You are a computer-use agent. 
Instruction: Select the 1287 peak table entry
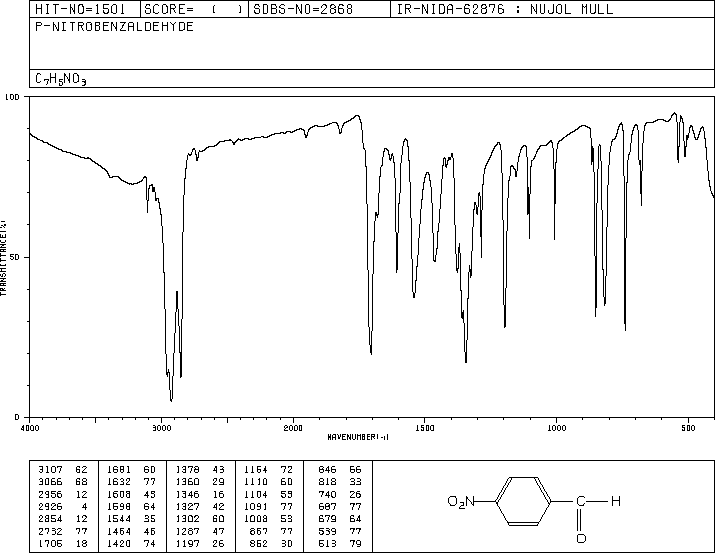200,531
